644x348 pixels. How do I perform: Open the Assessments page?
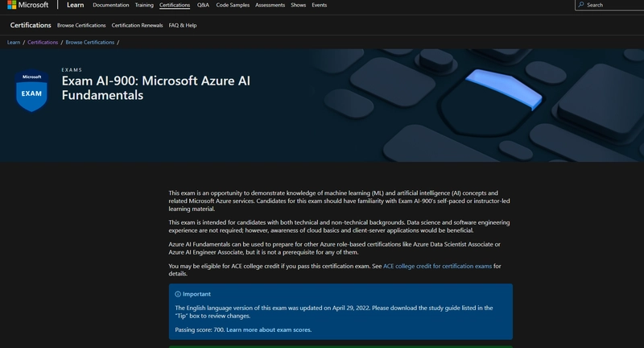point(270,5)
